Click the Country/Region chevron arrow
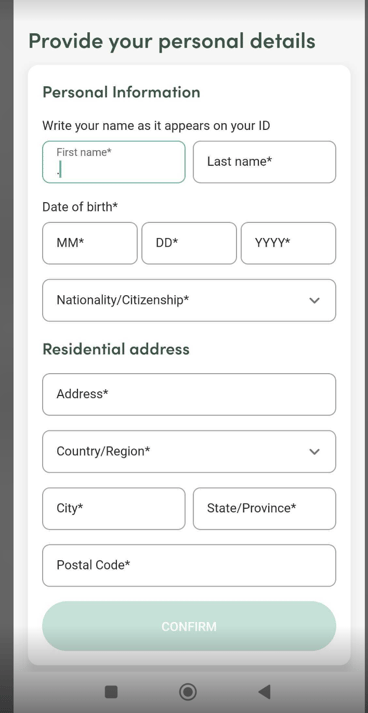Image resolution: width=368 pixels, height=713 pixels. click(314, 452)
